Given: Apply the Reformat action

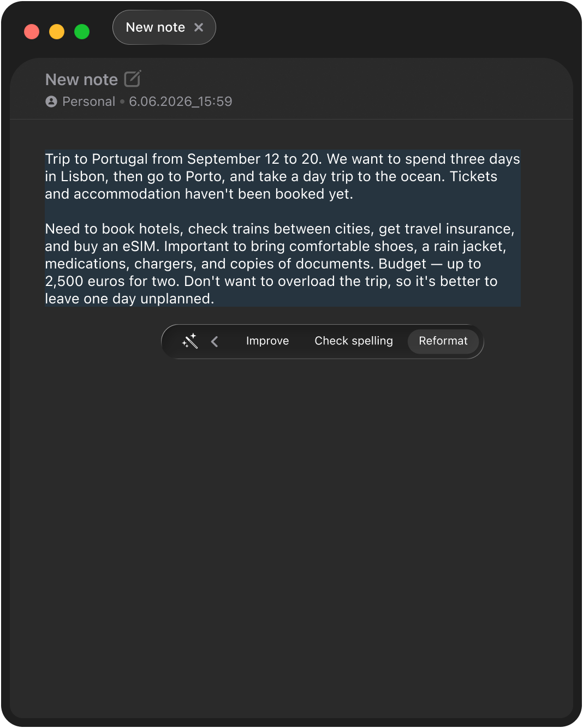Looking at the screenshot, I should [443, 341].
